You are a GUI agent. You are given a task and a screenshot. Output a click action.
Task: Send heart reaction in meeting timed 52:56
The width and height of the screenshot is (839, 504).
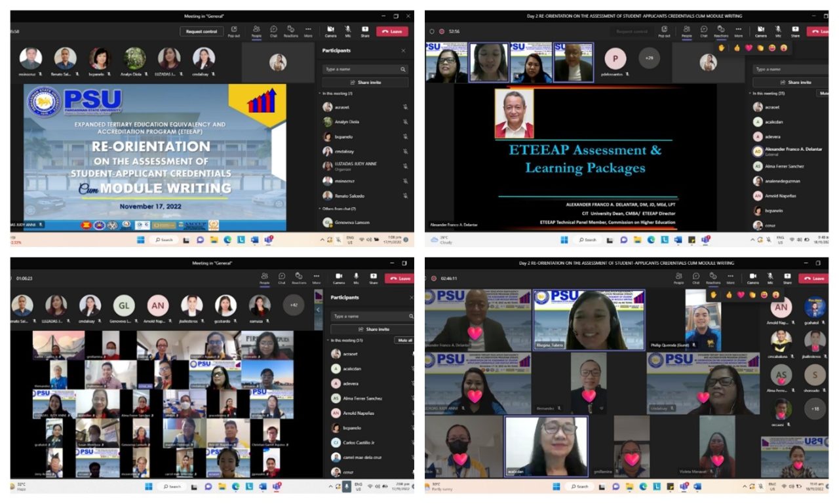748,48
